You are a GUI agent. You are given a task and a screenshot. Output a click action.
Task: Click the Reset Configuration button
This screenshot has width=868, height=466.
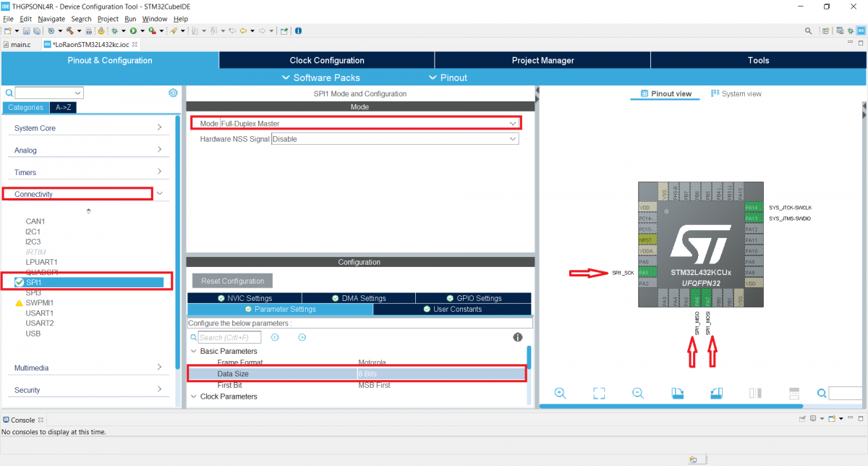tap(232, 281)
